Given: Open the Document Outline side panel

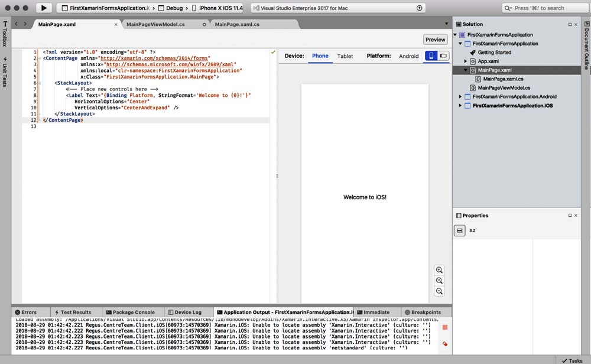Looking at the screenshot, I should [x=586, y=45].
